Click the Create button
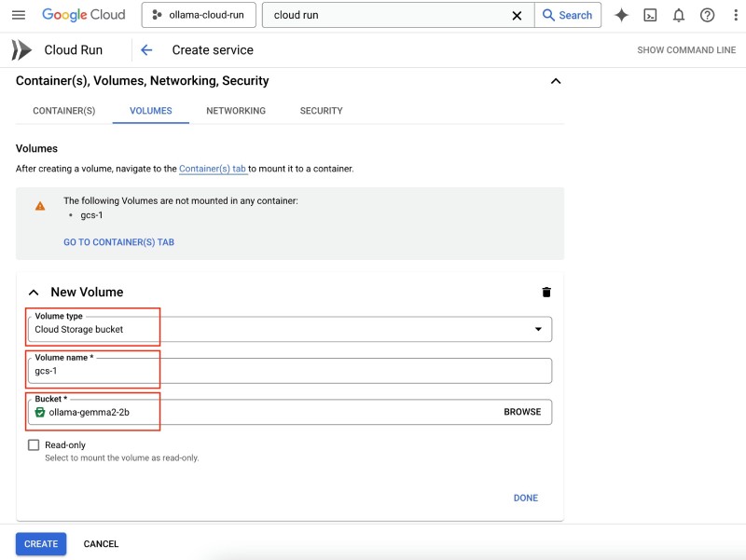This screenshot has height=560, width=746. click(x=41, y=543)
